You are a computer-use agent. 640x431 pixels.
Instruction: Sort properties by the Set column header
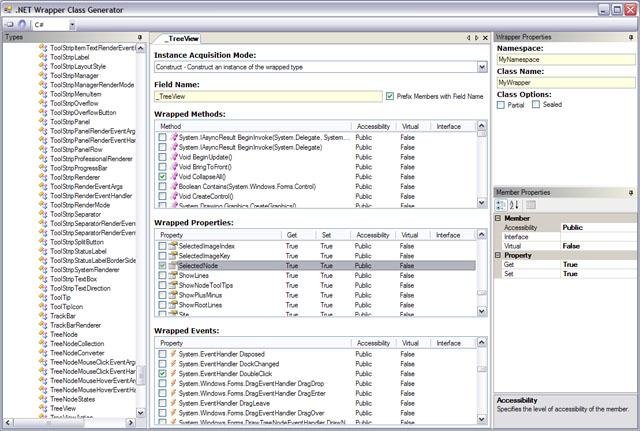pyautogui.click(x=333, y=235)
